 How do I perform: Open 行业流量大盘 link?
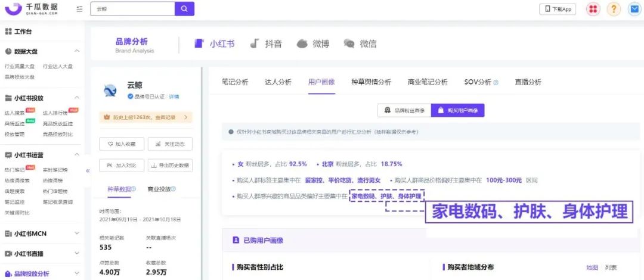coord(20,67)
